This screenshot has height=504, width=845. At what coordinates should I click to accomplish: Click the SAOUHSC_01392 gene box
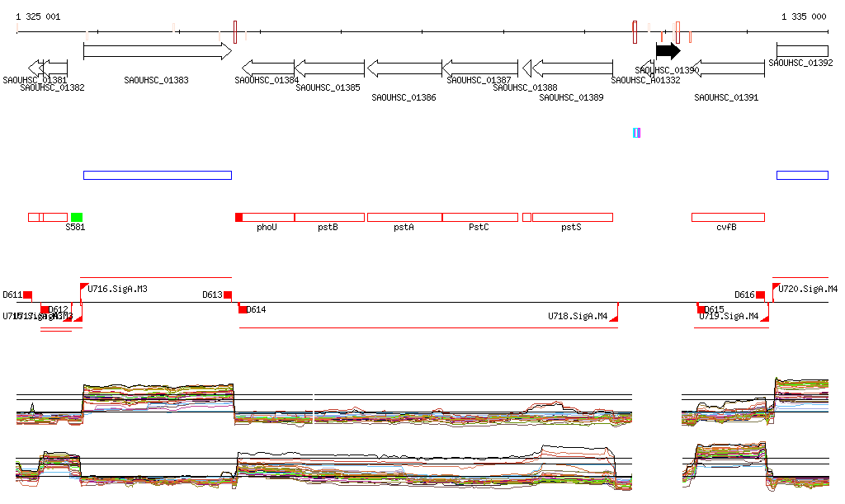point(802,49)
